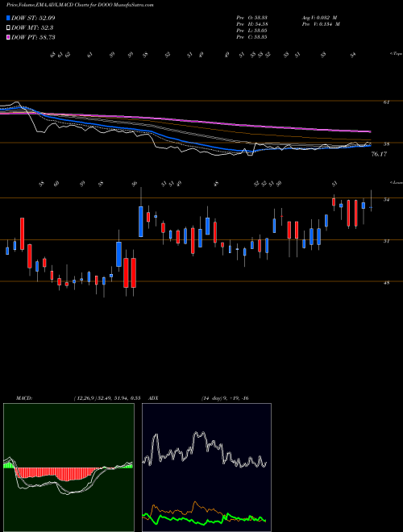
Task: Click the 'MACD:' panel heading
Action: tap(24, 398)
